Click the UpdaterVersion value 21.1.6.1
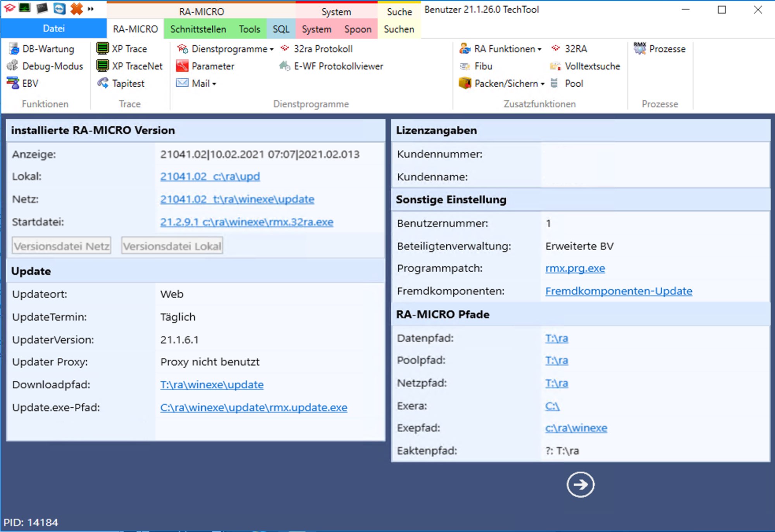The width and height of the screenshot is (775, 532). click(x=179, y=340)
